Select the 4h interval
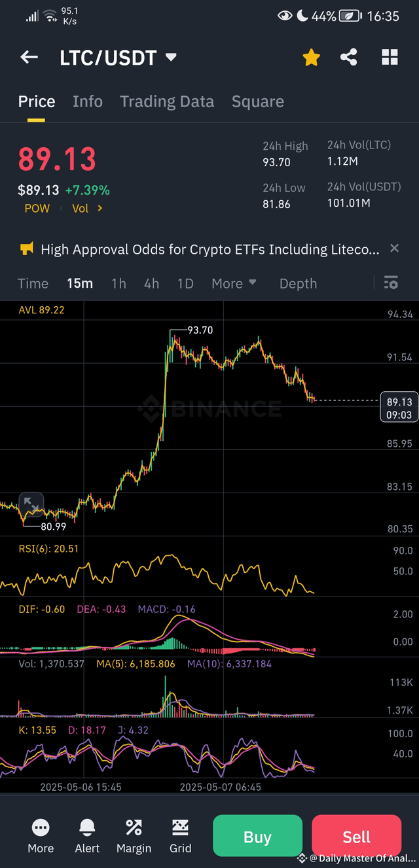This screenshot has width=419, height=868. point(151,283)
